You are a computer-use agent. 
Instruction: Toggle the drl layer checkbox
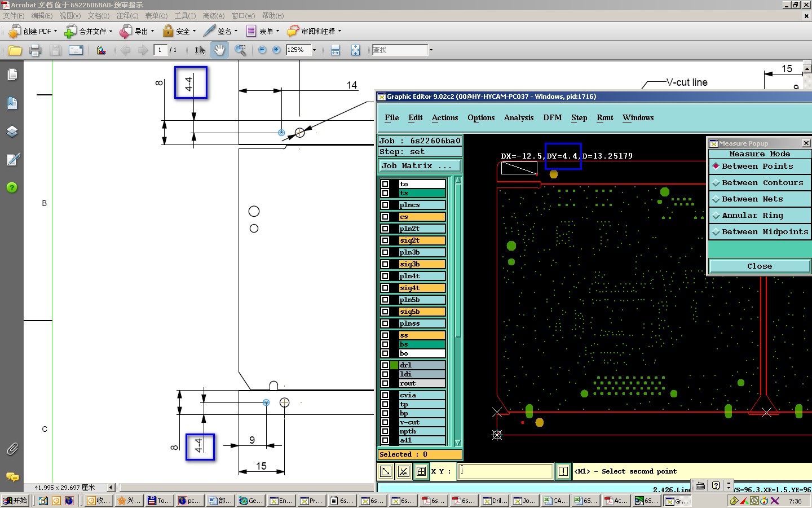pyautogui.click(x=385, y=365)
